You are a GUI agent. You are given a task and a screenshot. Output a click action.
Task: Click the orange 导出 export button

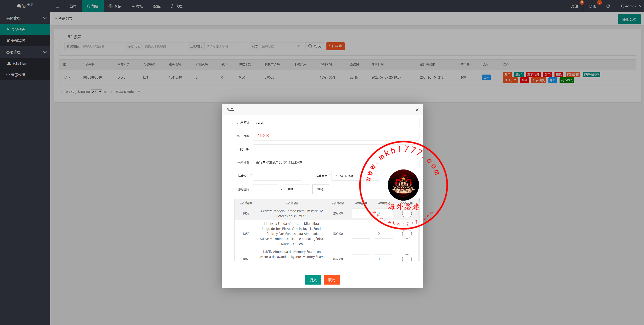click(335, 46)
